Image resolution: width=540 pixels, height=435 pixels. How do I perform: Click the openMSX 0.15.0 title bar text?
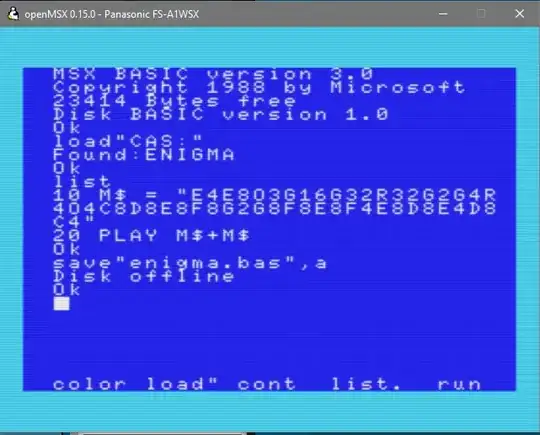[112, 14]
